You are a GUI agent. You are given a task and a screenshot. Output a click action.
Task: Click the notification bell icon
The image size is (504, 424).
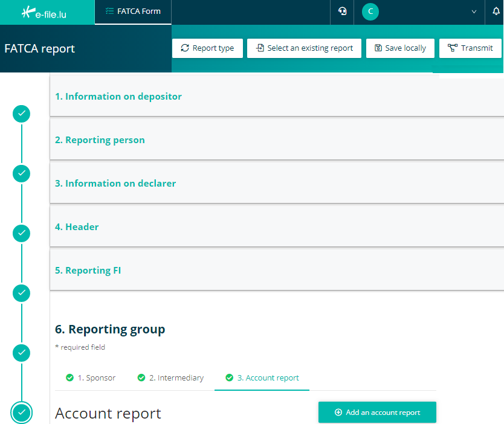pos(496,11)
